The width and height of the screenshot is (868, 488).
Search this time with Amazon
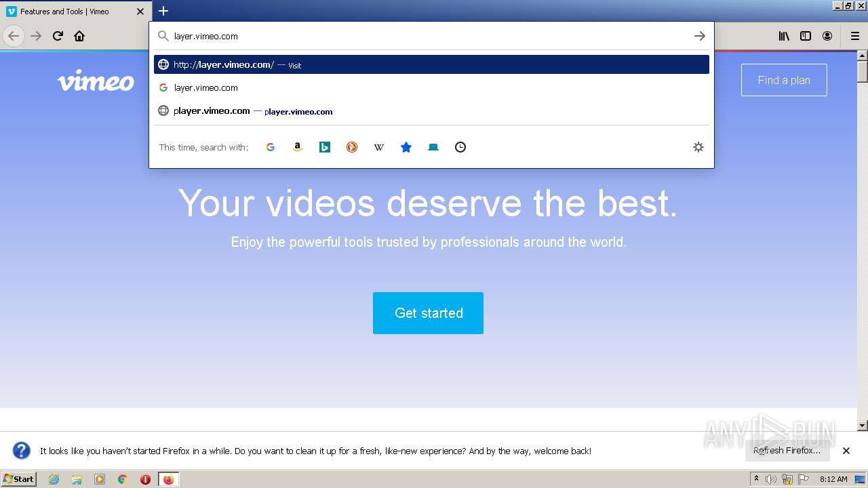(x=297, y=147)
